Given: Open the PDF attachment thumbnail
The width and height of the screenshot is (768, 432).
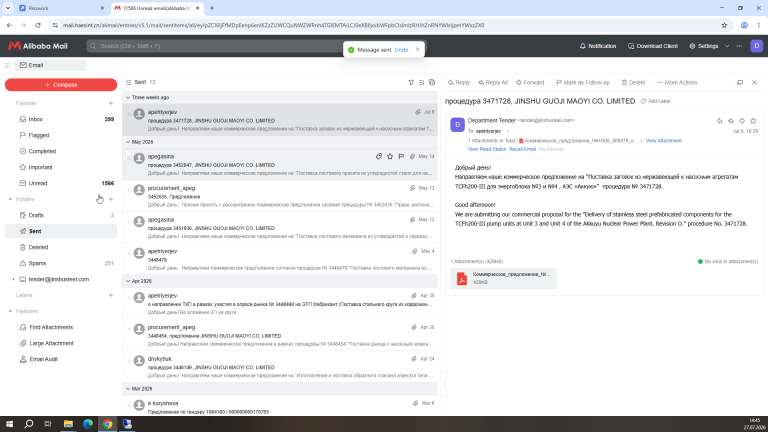Looking at the screenshot, I should point(504,278).
